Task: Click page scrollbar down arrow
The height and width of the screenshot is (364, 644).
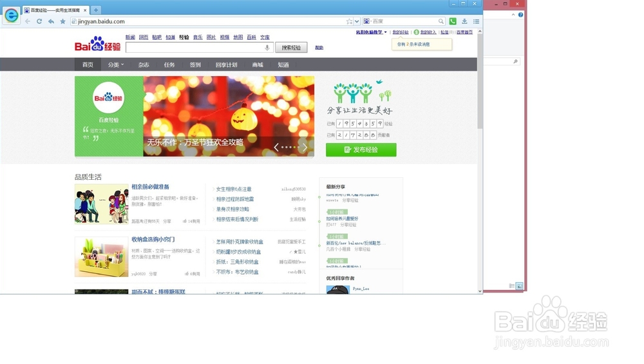Action: (480, 291)
